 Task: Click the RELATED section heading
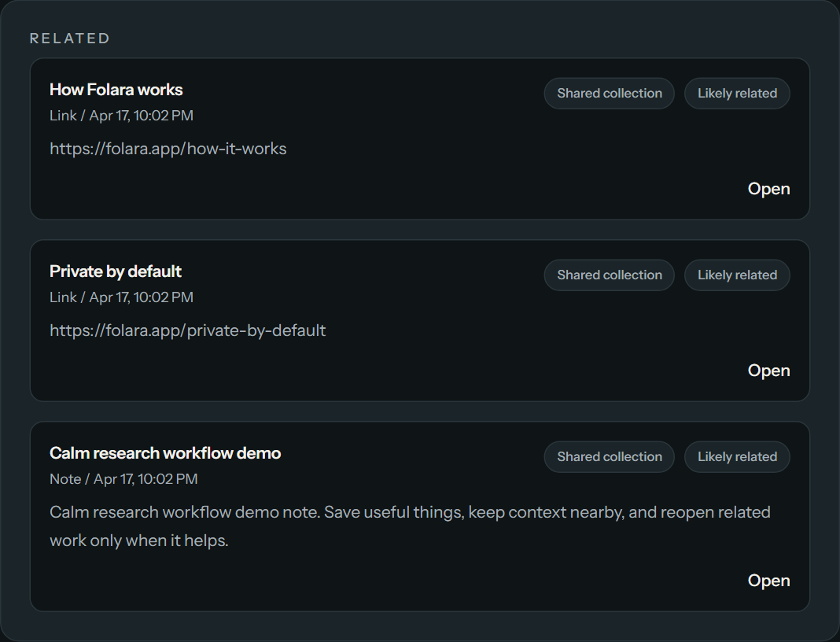pos(69,37)
